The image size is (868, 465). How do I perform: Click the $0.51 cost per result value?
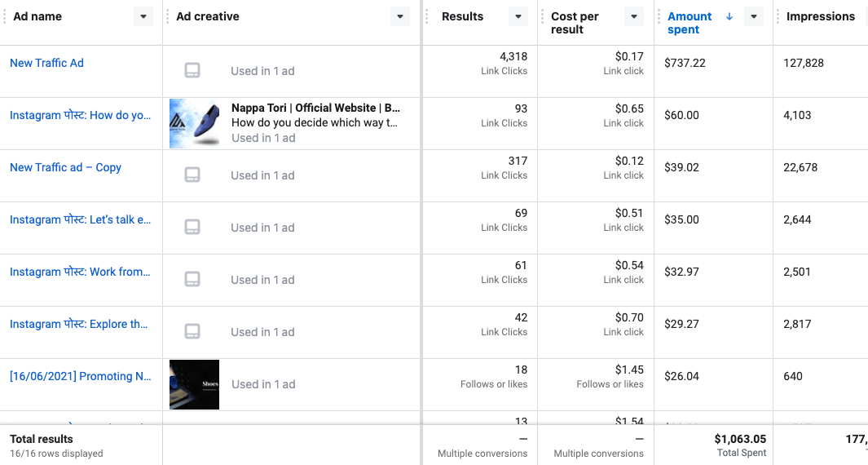point(629,213)
